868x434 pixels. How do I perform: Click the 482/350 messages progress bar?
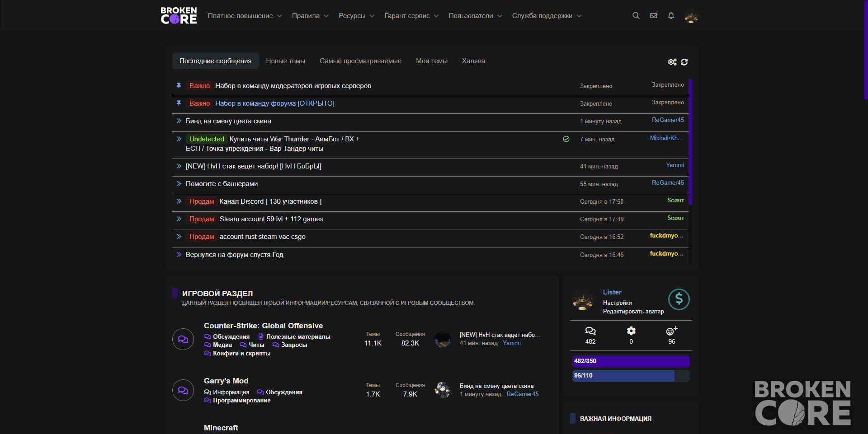pos(631,361)
